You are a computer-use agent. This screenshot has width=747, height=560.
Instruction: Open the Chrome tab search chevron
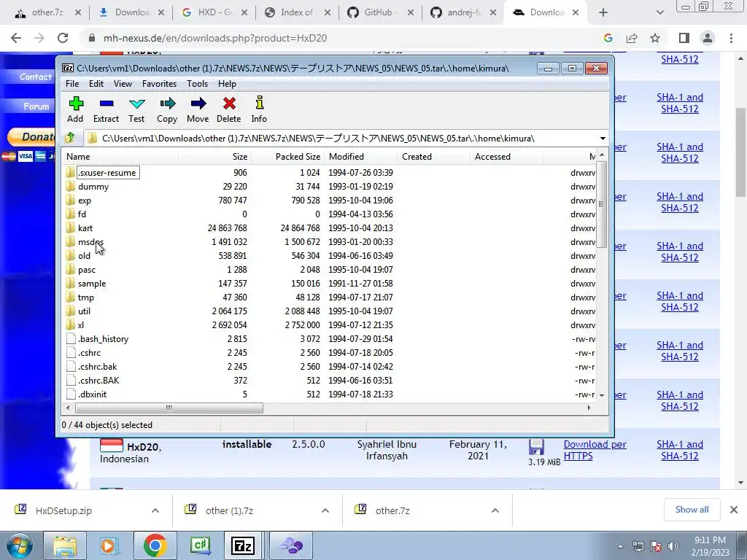(x=659, y=13)
